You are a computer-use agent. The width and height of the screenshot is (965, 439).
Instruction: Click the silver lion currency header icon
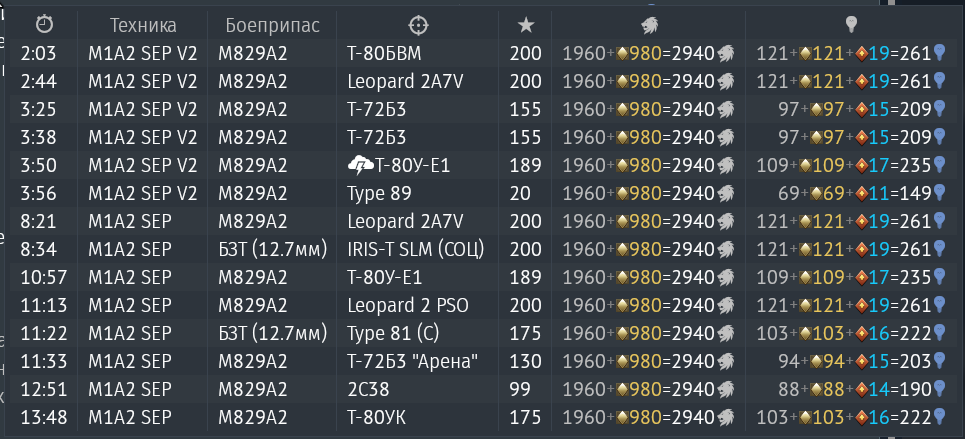[x=649, y=25]
